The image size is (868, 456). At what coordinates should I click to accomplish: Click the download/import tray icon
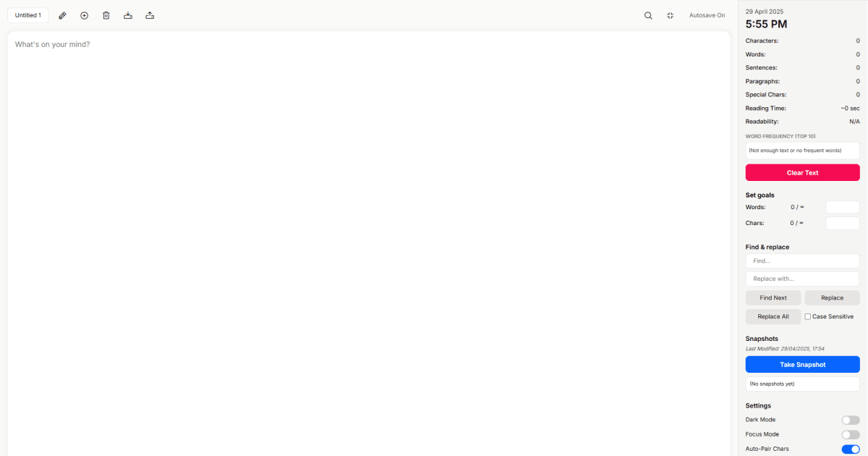(128, 15)
